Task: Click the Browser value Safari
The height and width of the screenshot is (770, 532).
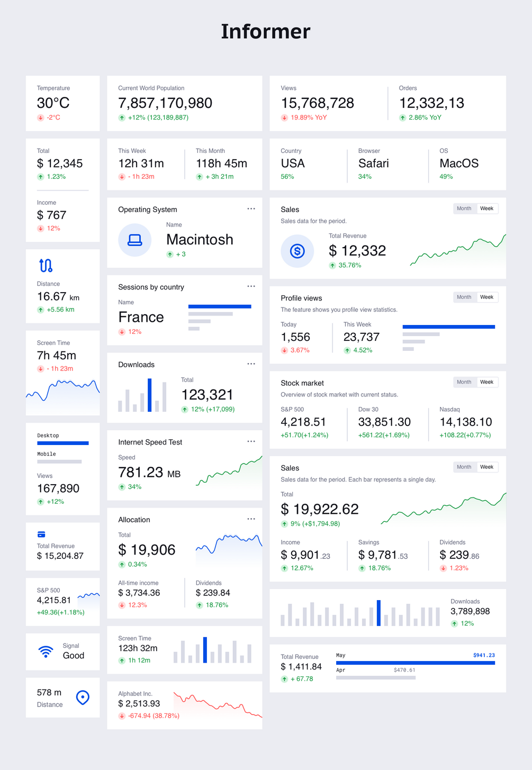Action: point(374,164)
